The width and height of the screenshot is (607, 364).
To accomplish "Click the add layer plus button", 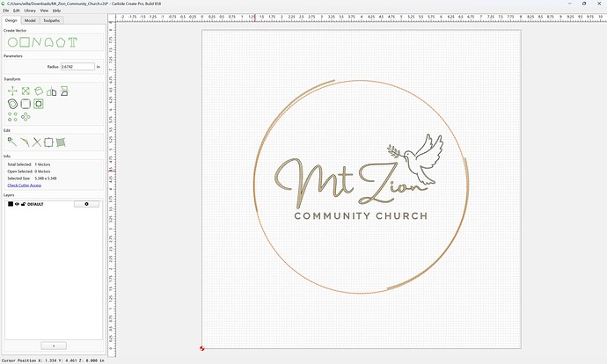I will point(54,346).
